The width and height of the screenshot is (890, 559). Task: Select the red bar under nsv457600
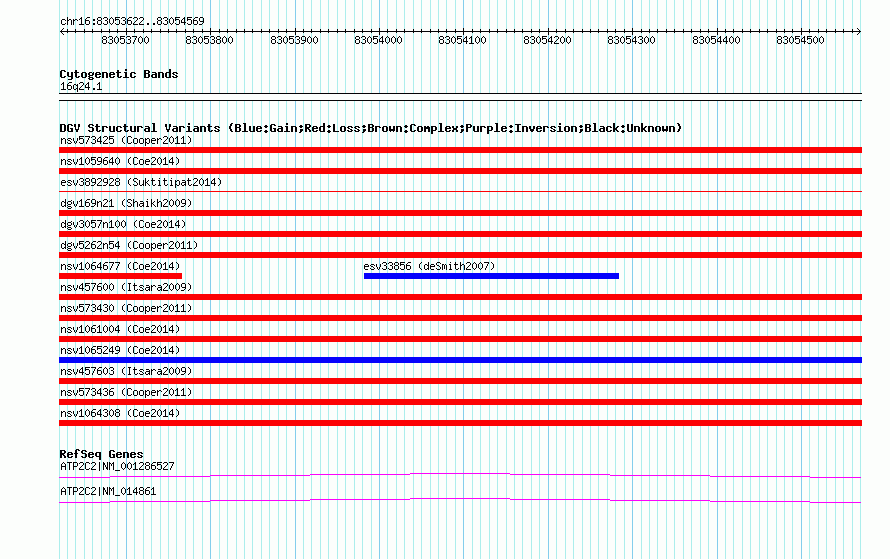pyautogui.click(x=460, y=297)
